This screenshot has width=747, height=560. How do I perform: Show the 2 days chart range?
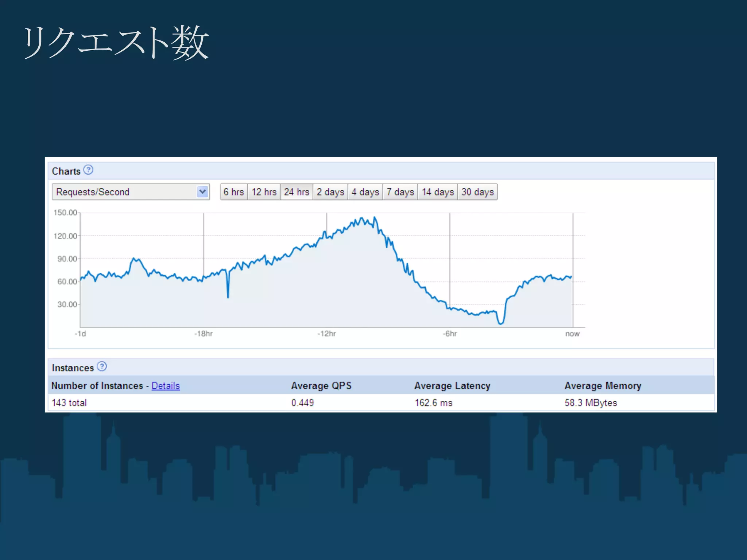tap(330, 192)
